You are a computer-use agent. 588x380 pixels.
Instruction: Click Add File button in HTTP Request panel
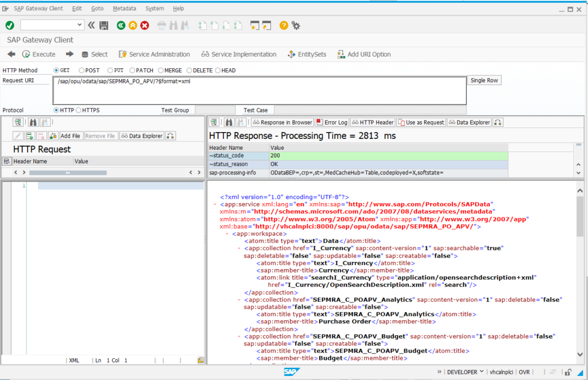point(70,135)
